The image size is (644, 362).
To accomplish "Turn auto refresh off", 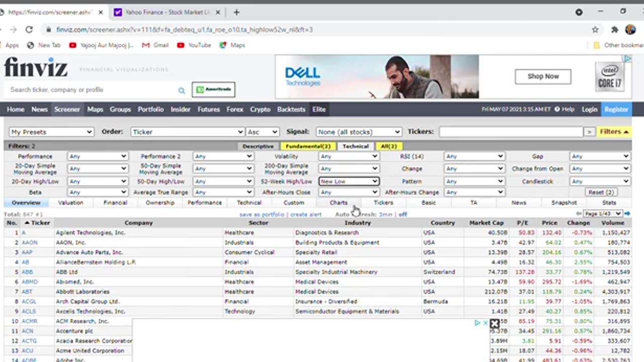I will coord(403,214).
